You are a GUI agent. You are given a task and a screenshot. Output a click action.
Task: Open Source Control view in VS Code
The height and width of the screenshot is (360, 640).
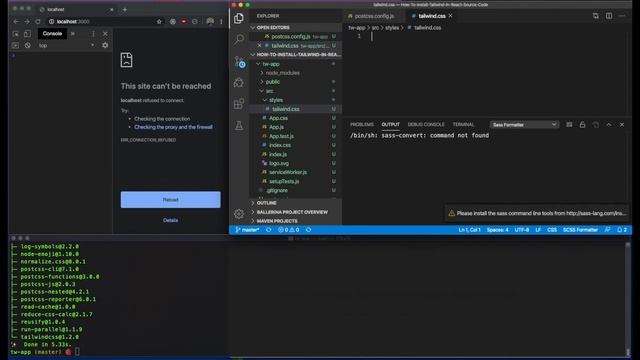[x=240, y=62]
